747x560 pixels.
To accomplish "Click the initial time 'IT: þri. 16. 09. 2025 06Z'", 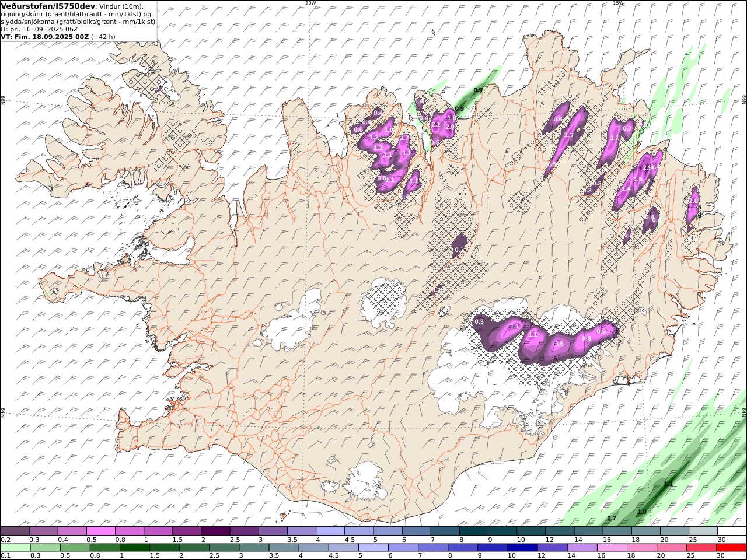I will [x=40, y=29].
